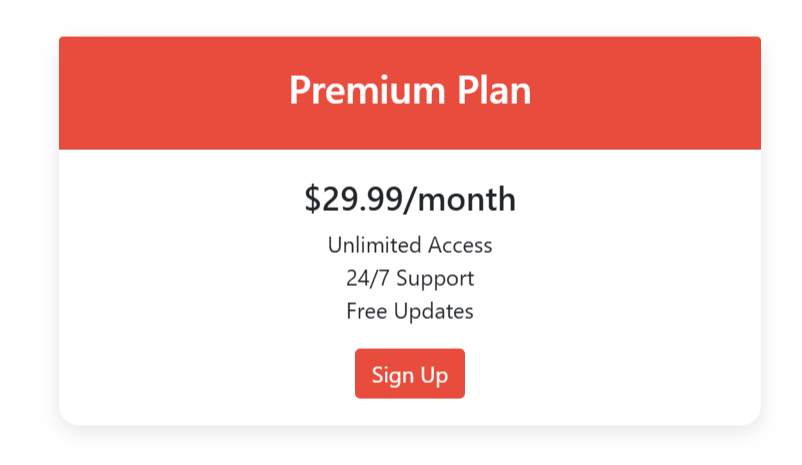Screen dimensions: 802x465
Task: Select the "Unlimited Access" feature line
Action: coord(410,245)
